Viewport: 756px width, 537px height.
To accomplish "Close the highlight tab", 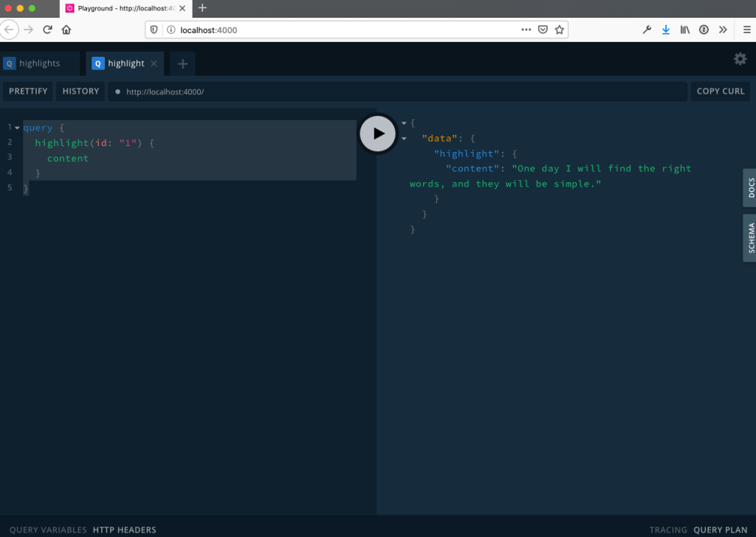I will [x=154, y=63].
